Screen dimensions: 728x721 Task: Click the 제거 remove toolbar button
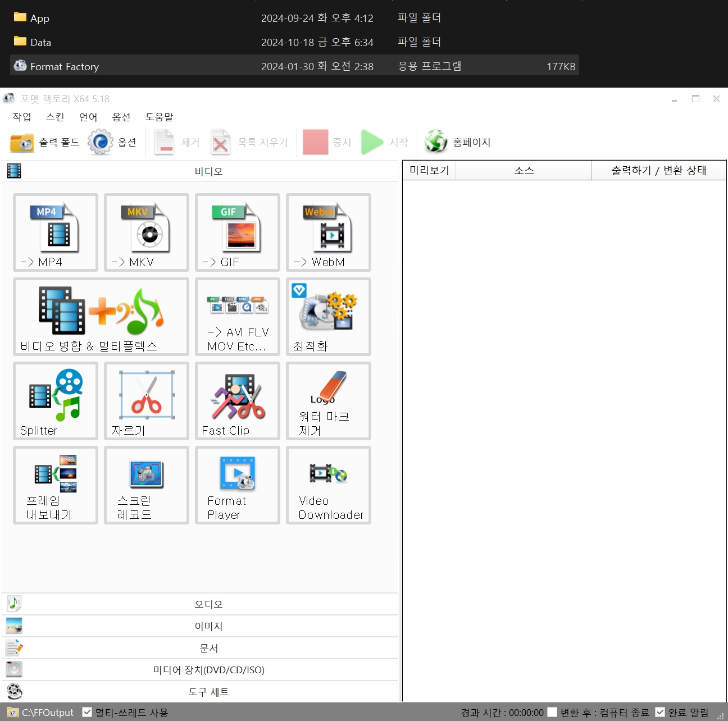176,143
